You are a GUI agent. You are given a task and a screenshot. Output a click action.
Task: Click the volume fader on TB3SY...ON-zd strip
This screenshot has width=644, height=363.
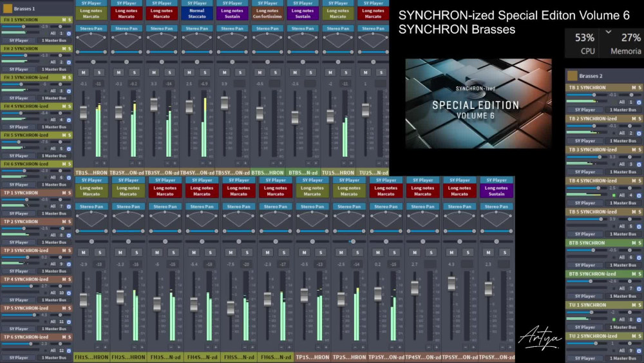click(154, 104)
